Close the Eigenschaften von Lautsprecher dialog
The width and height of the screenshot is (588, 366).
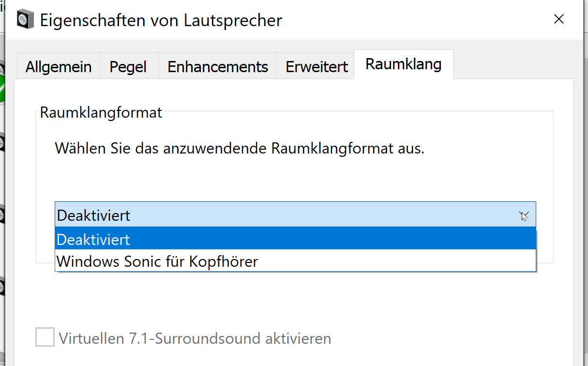pos(559,19)
